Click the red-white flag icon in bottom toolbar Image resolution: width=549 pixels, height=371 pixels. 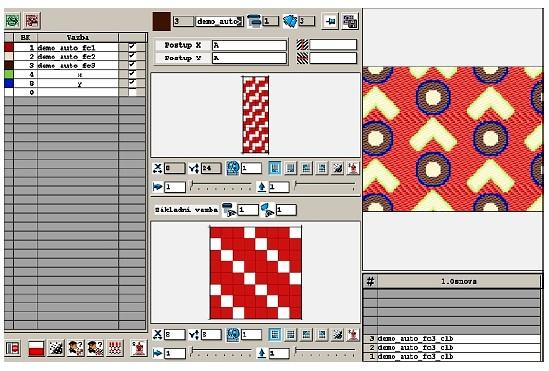(36, 348)
